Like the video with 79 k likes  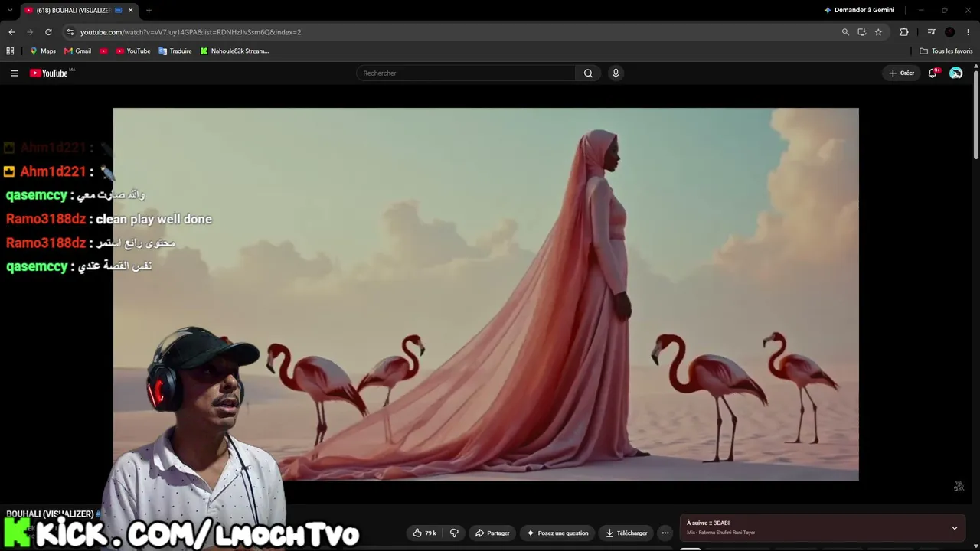[425, 533]
